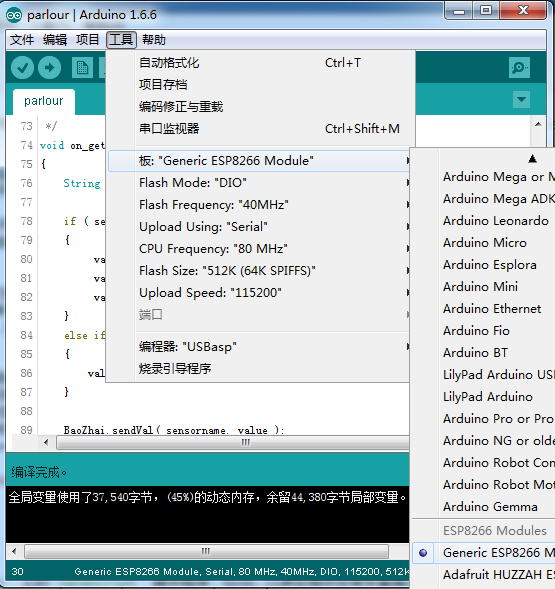The width and height of the screenshot is (555, 589).
Task: Expand the 板: Generic ESP8266 Module submenu
Action: (259, 161)
